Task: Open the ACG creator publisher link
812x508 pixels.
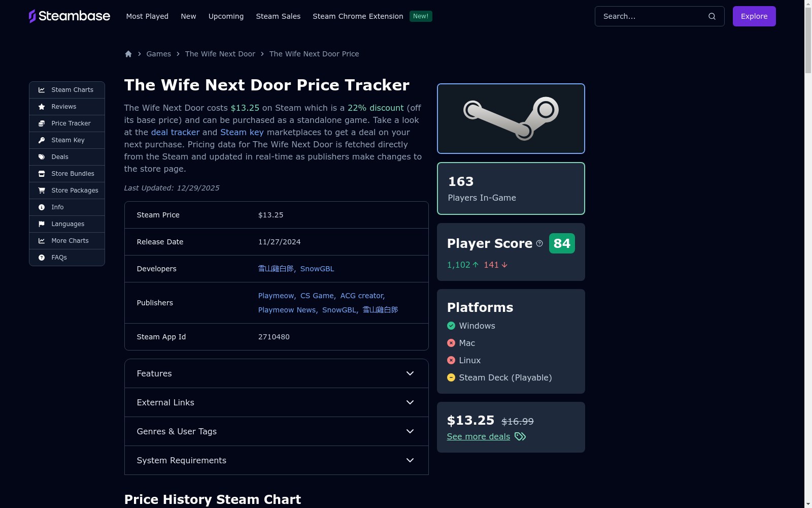Action: (362, 296)
